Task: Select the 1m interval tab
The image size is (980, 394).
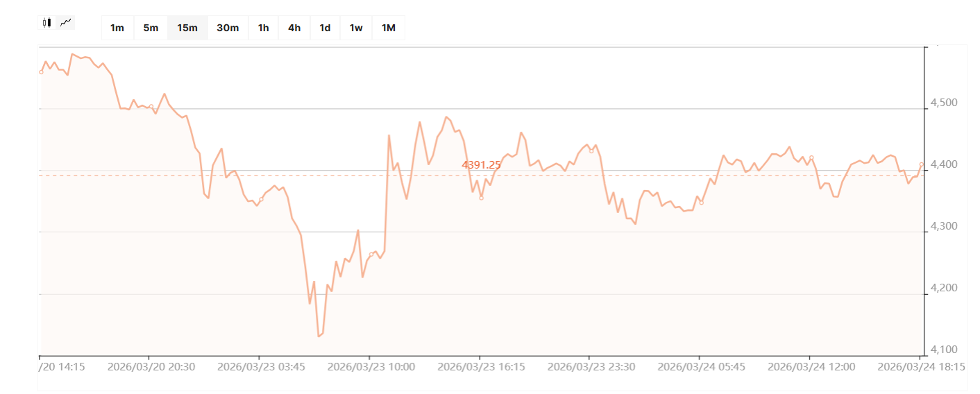Action: coord(117,28)
